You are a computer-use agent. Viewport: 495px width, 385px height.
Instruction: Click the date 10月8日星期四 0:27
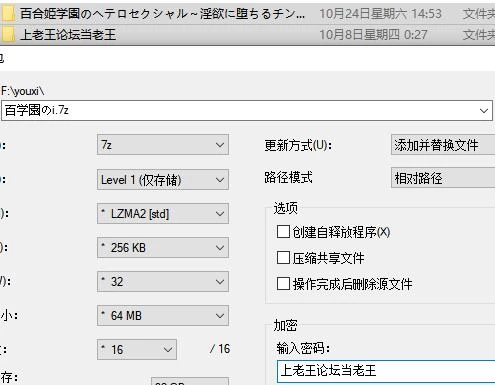tap(373, 35)
